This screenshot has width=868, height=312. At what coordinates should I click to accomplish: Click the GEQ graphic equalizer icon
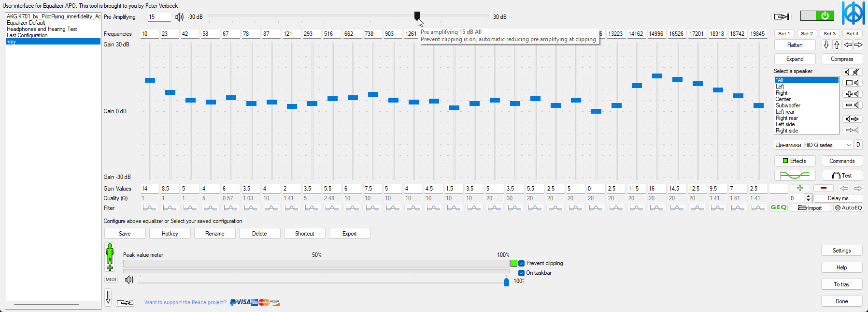coord(778,208)
